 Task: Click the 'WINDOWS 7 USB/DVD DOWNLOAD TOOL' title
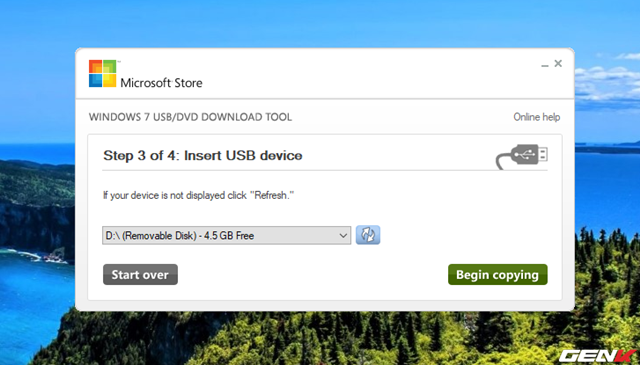(190, 117)
